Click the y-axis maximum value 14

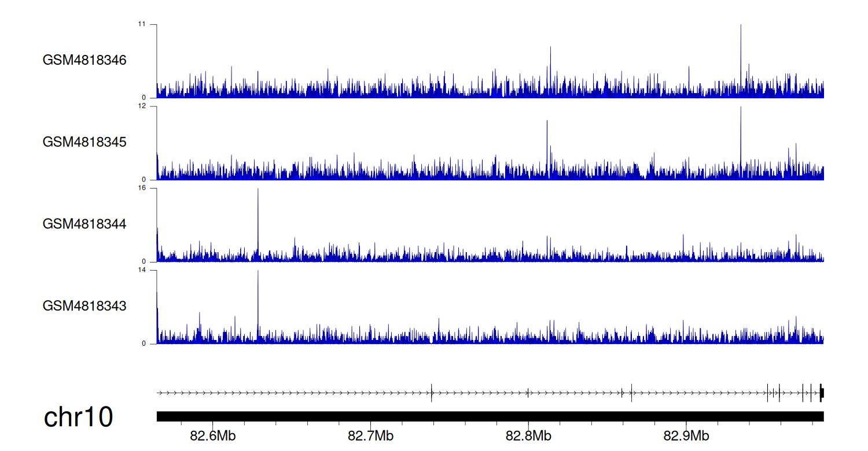tap(142, 270)
